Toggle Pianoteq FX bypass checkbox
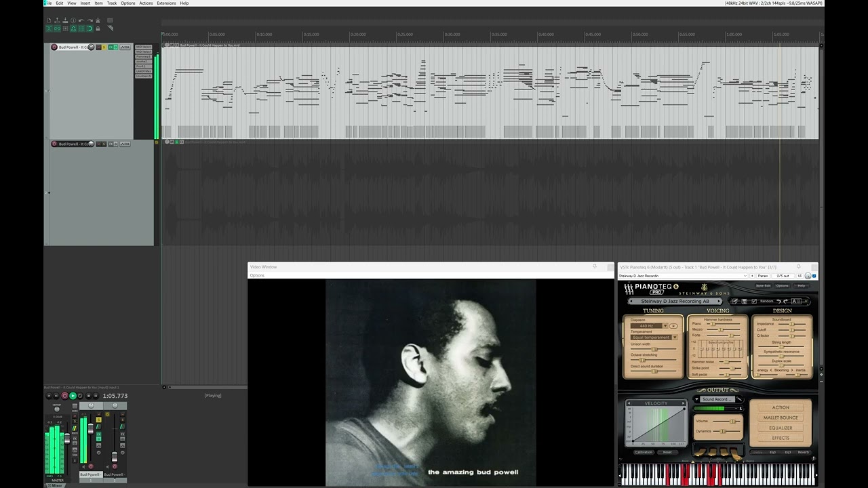 814,276
